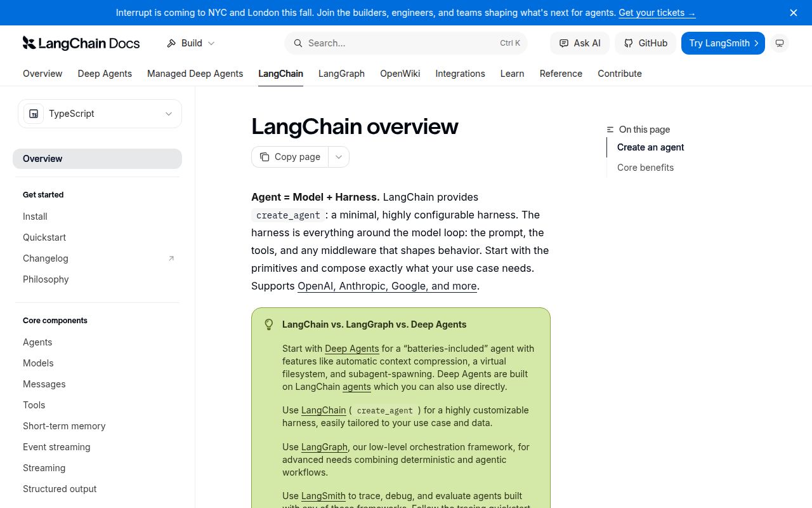The width and height of the screenshot is (812, 508).
Task: Open Messages in the sidebar
Action: pyautogui.click(x=97, y=384)
